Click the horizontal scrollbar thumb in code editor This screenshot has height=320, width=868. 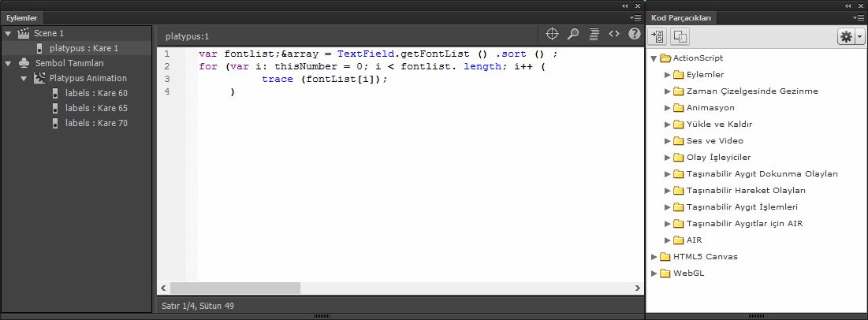click(235, 288)
